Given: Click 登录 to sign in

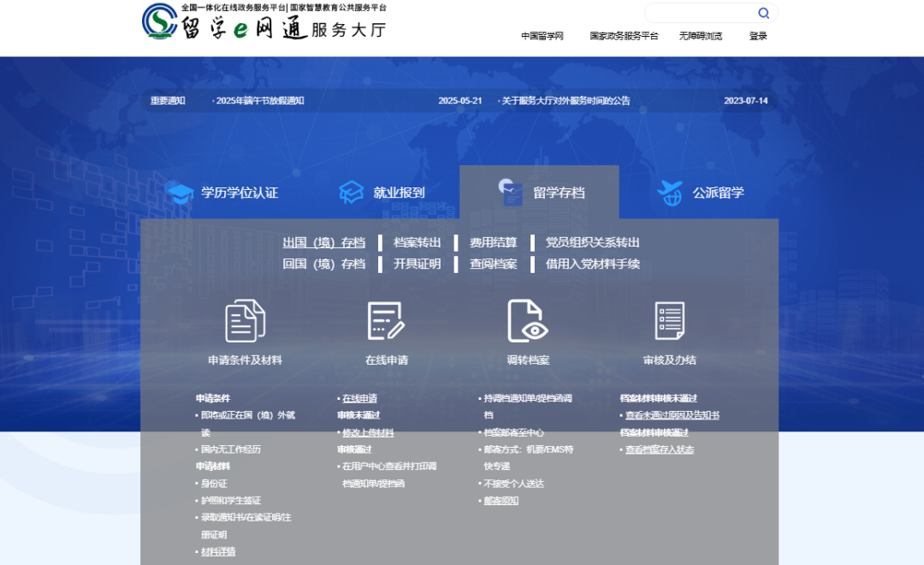Looking at the screenshot, I should click(758, 36).
